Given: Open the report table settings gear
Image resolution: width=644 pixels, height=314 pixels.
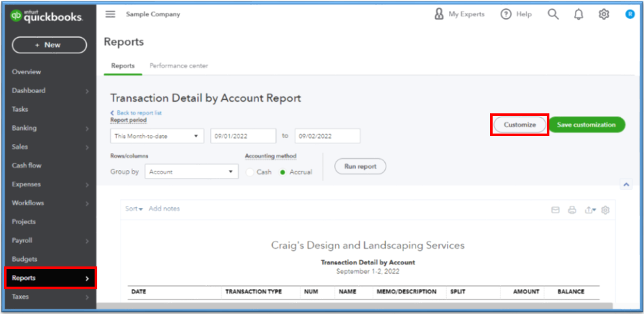Looking at the screenshot, I should pos(606,210).
